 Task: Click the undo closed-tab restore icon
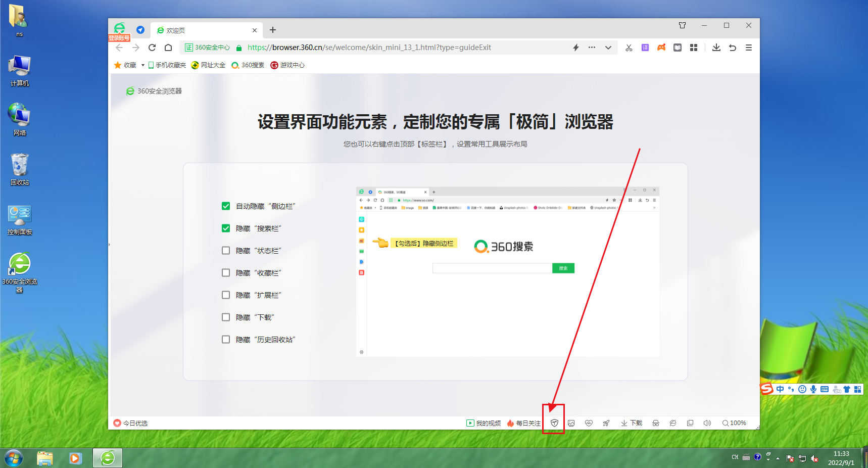click(733, 48)
